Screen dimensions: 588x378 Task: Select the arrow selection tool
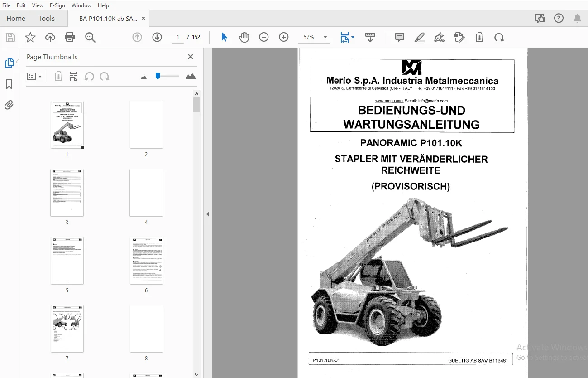point(224,37)
